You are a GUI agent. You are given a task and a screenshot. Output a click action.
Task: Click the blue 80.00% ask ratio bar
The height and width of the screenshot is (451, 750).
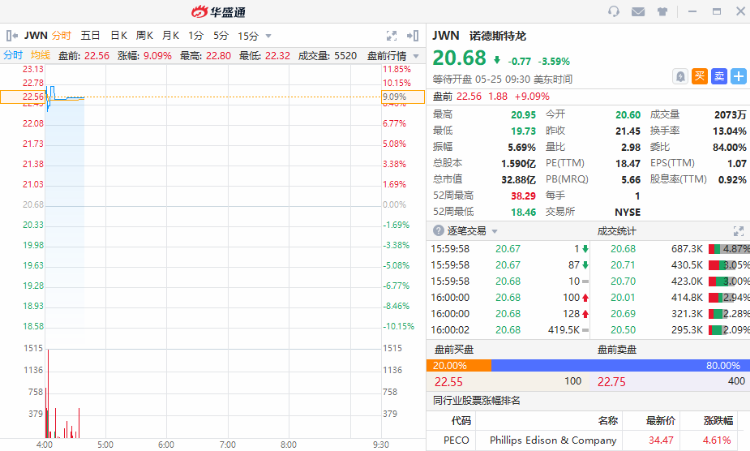coord(620,365)
